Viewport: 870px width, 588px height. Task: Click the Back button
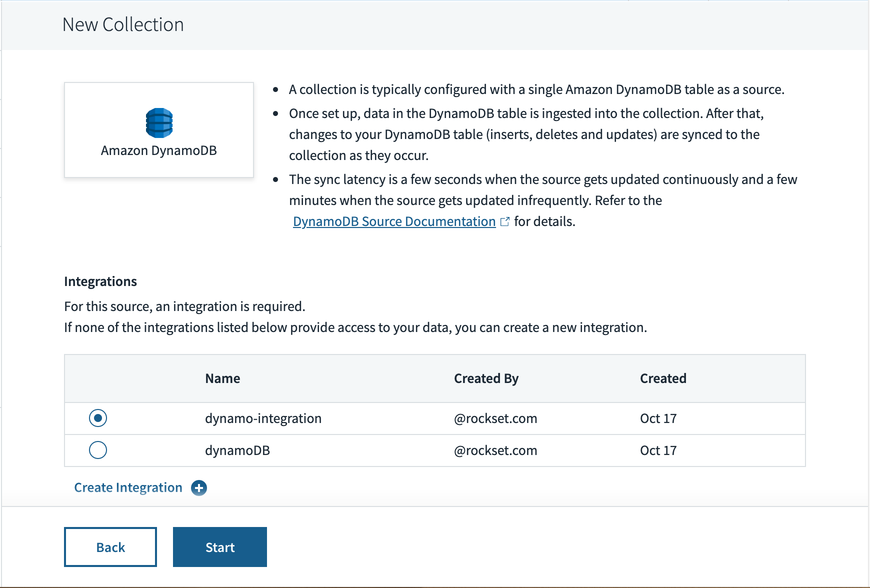click(110, 547)
